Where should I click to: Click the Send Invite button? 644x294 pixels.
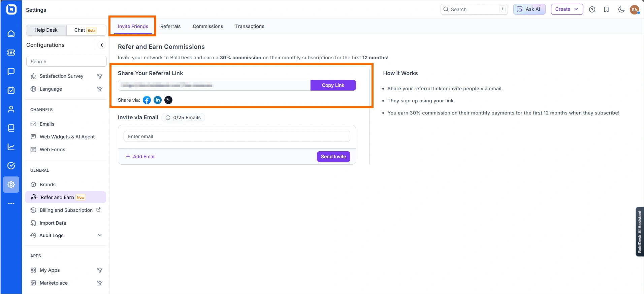point(333,157)
